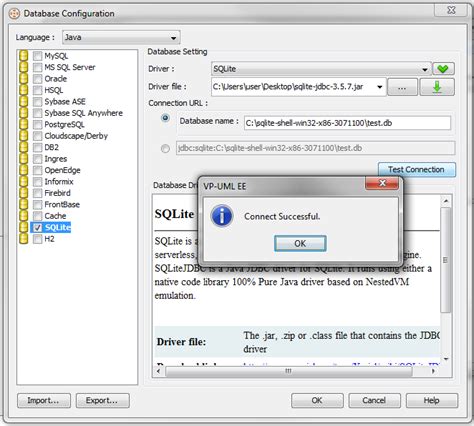The width and height of the screenshot is (474, 426).
Task: Tick the Oracle database checkbox
Action: coord(37,79)
